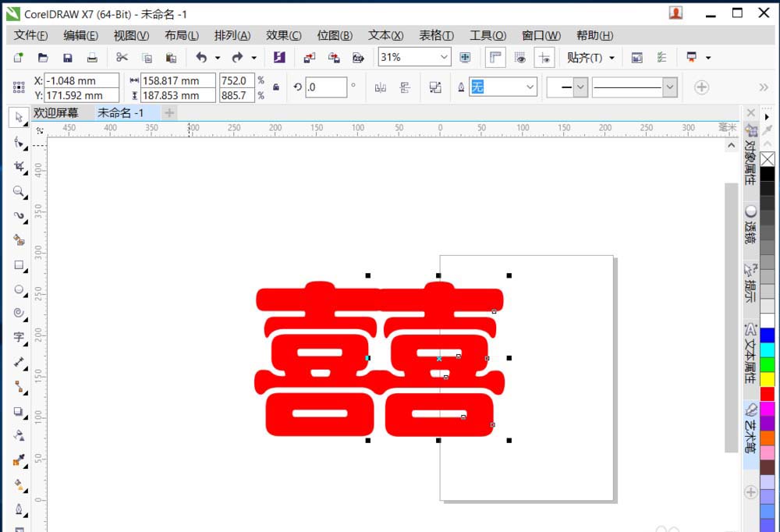Select the Color Eyedropper tool
780x532 pixels.
19,459
